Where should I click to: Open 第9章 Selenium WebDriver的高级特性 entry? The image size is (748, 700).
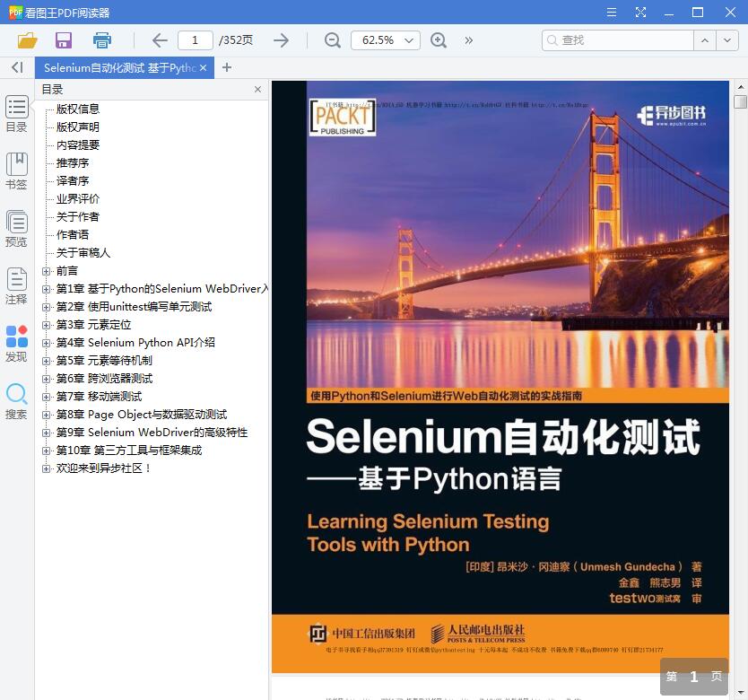coord(152,433)
